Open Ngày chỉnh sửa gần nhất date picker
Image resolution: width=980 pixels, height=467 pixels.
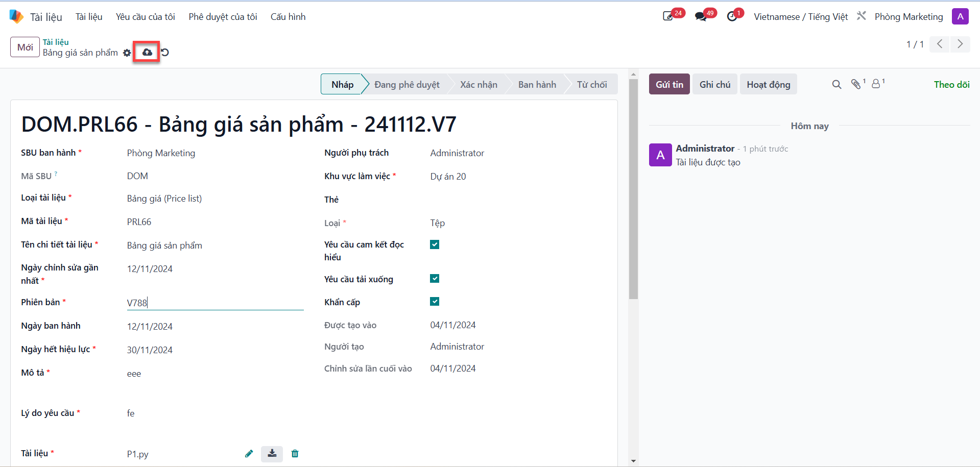[215, 269]
